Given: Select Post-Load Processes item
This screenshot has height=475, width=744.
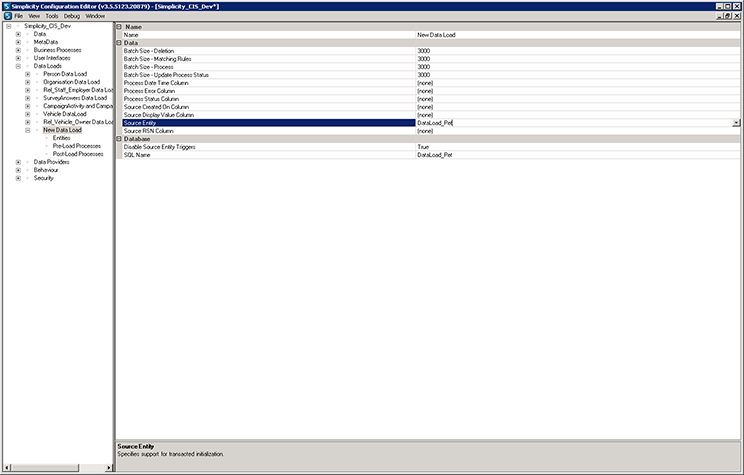Looking at the screenshot, I should pyautogui.click(x=78, y=154).
